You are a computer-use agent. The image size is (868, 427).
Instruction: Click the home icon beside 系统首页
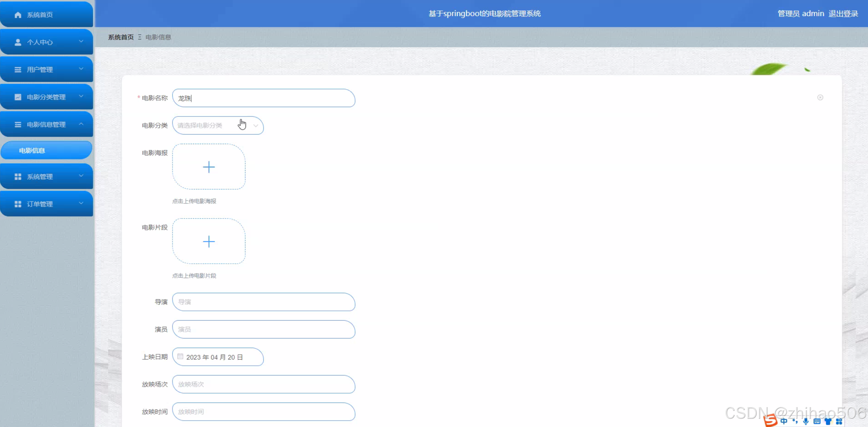[x=18, y=15]
